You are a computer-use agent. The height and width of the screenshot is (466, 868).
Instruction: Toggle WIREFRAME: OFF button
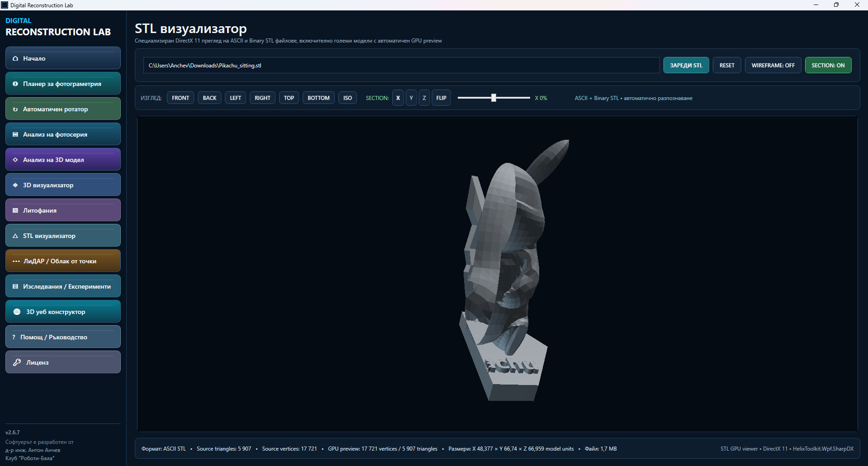pyautogui.click(x=773, y=65)
